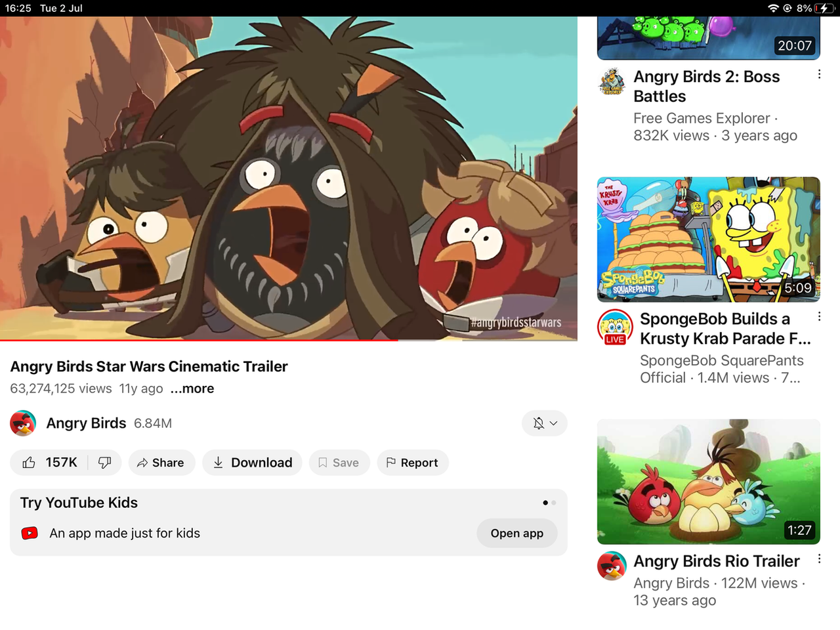Expand description with ...more

(x=192, y=388)
